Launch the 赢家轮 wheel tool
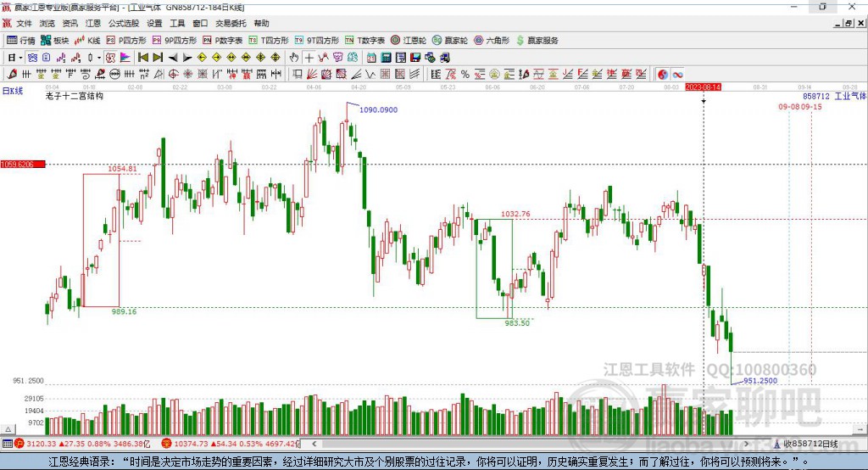 [x=450, y=41]
